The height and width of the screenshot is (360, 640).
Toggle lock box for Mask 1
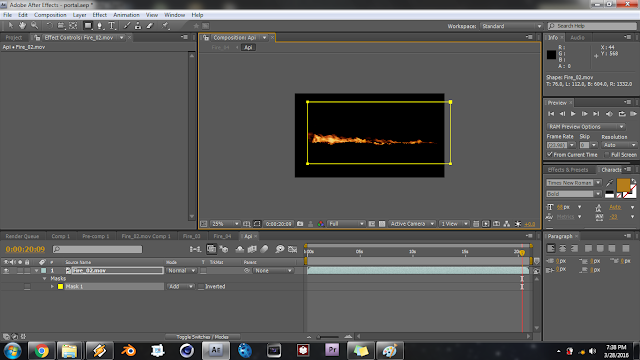click(x=27, y=287)
